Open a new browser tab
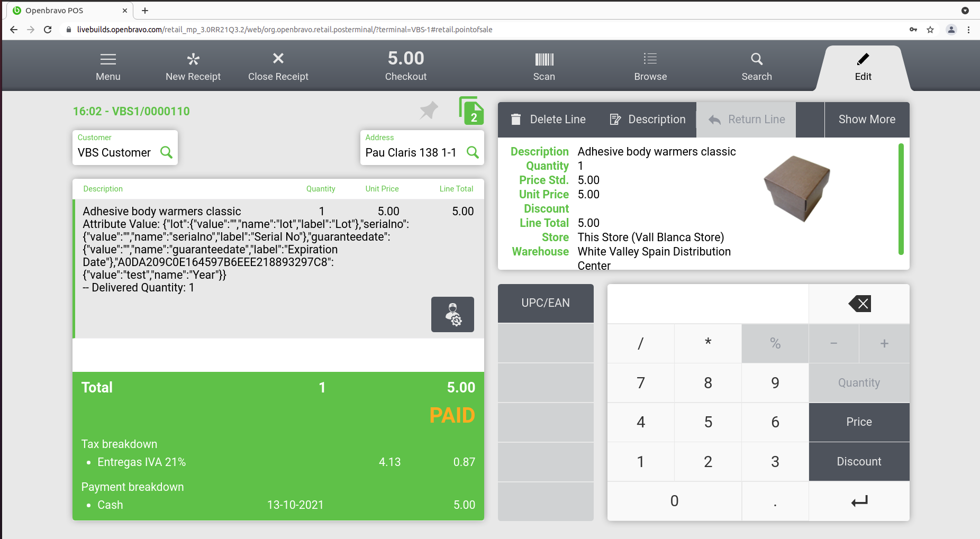The width and height of the screenshot is (980, 539). [x=145, y=11]
